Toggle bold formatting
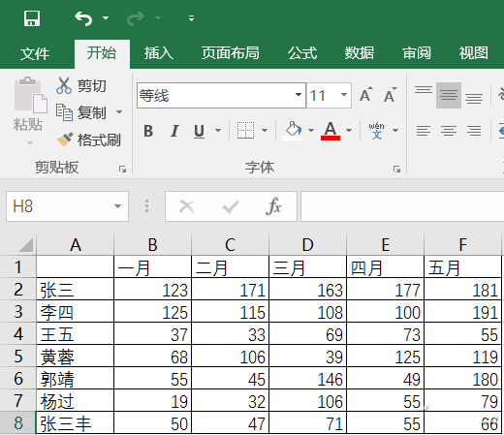 click(148, 131)
